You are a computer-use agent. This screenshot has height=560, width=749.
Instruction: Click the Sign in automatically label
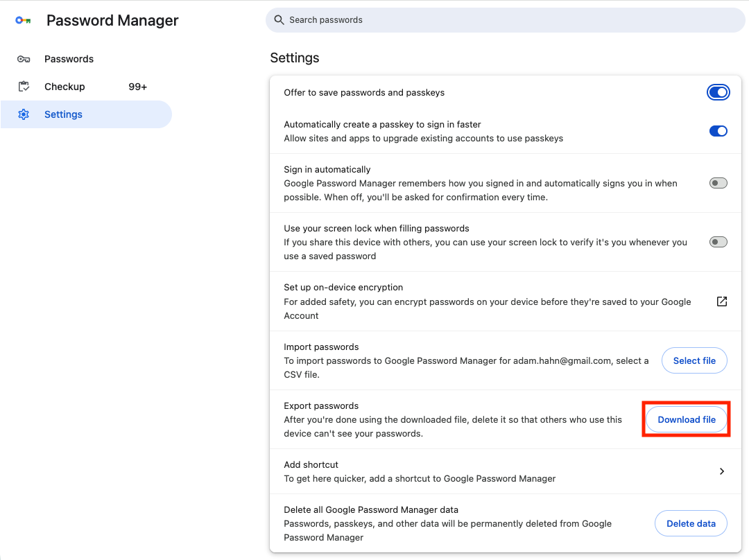click(x=327, y=170)
